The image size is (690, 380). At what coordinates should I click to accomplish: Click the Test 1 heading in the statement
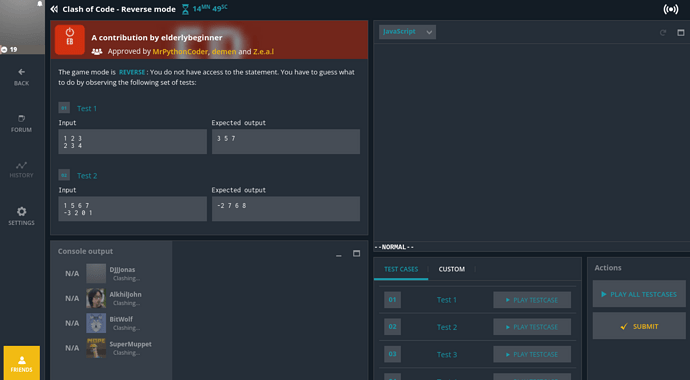(87, 109)
